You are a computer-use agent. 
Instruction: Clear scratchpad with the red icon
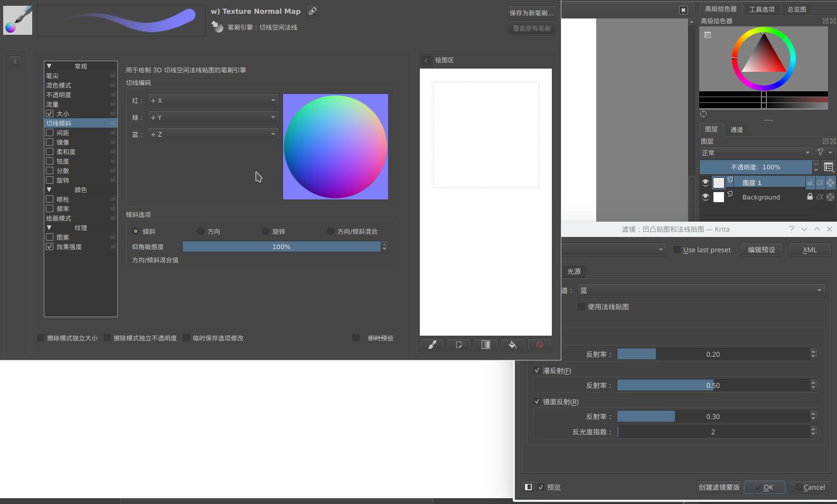click(539, 345)
